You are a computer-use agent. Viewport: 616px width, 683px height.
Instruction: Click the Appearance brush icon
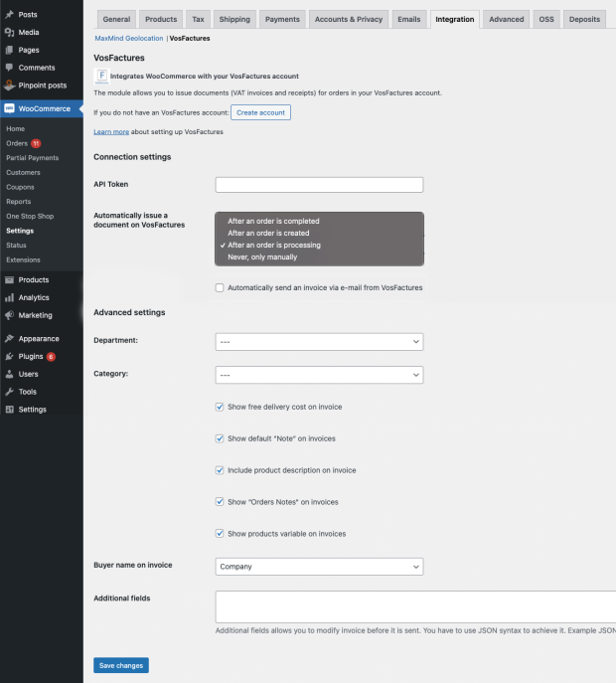tap(9, 338)
